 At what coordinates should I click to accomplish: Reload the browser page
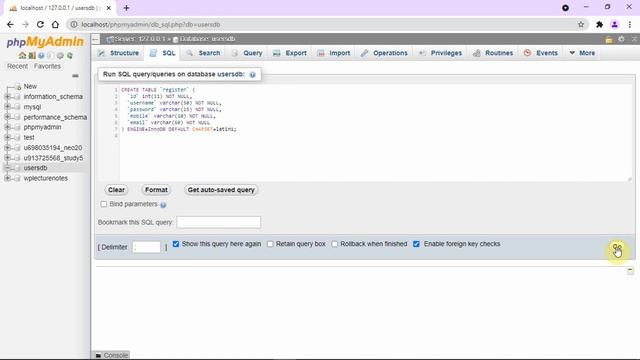[x=40, y=24]
